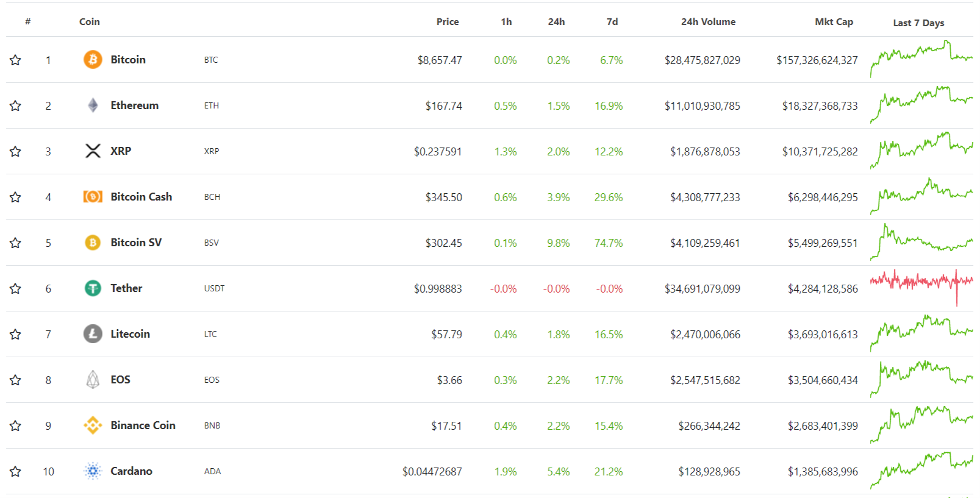This screenshot has height=498, width=980.
Task: Click Tether's 24h volume $34,691,079,099
Action: pos(703,289)
